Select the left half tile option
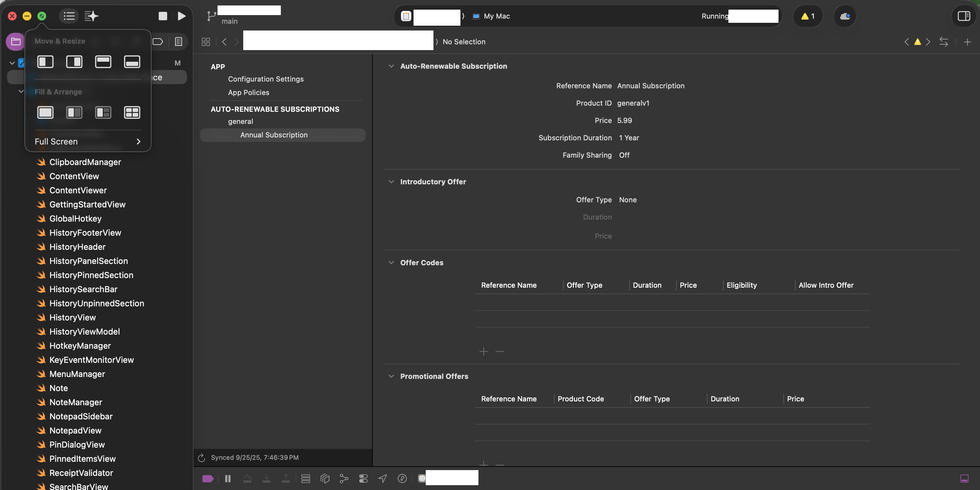 45,62
